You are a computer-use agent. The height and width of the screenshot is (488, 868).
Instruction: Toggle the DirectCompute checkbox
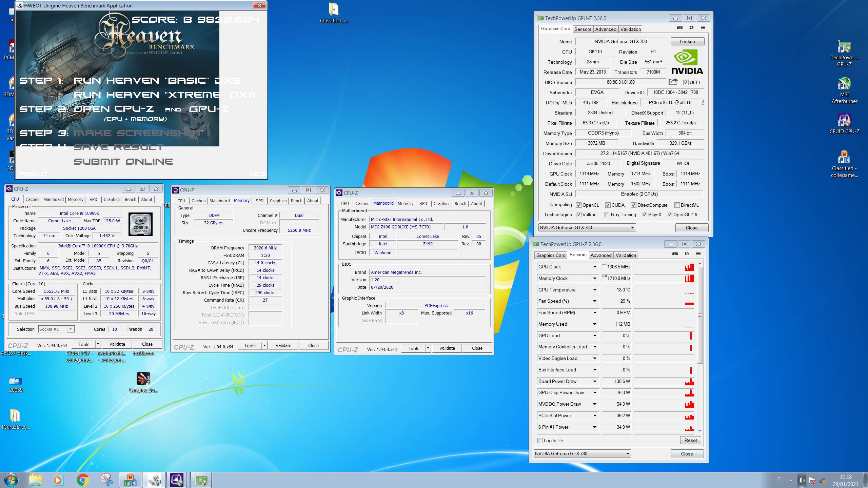633,205
